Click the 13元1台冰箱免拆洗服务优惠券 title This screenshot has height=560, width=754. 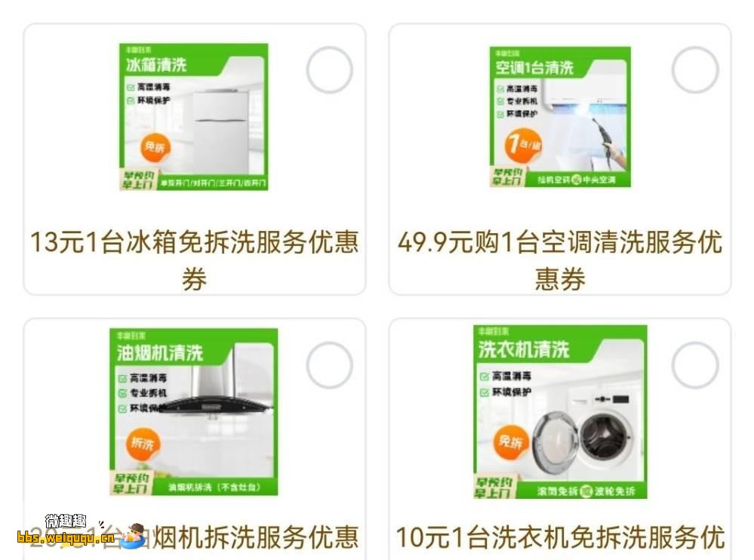(x=194, y=260)
